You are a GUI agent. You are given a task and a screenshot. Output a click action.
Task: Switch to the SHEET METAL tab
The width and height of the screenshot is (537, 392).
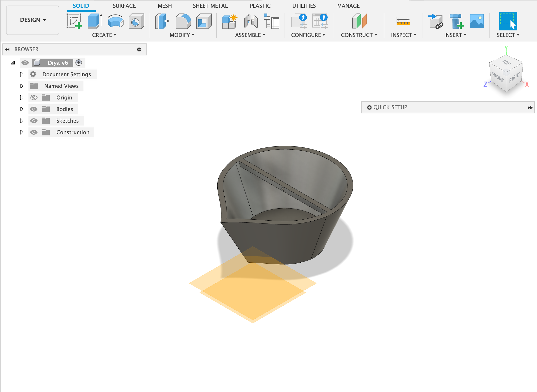[x=210, y=6]
